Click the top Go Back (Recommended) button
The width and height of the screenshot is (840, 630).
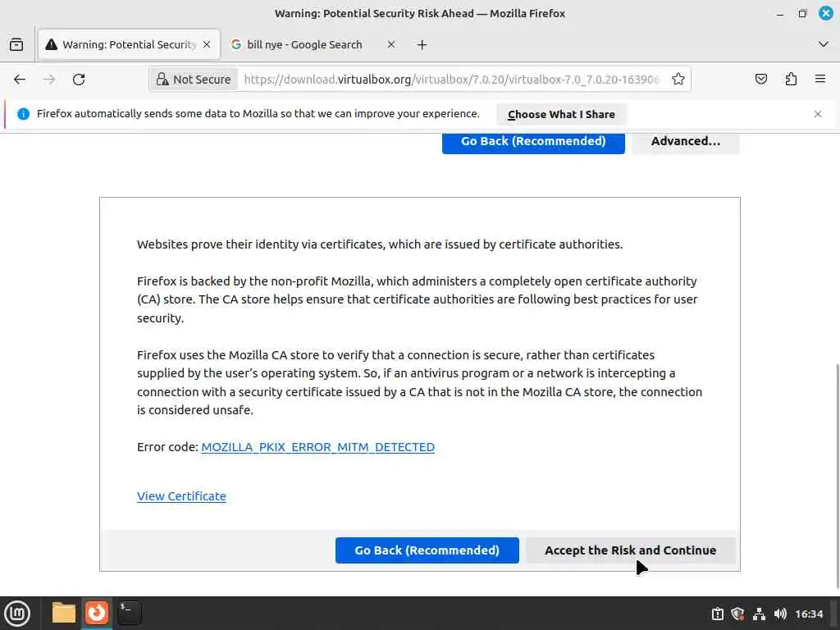pyautogui.click(x=533, y=141)
